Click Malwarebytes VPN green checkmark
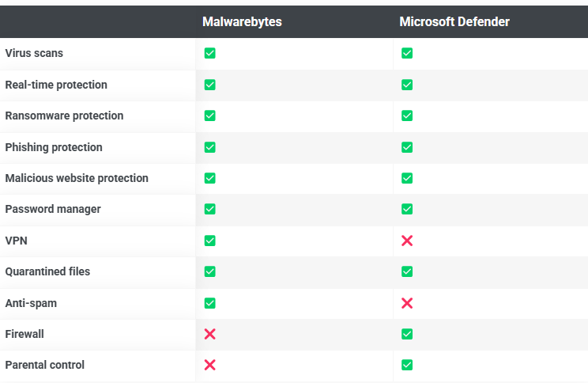This screenshot has width=588, height=383. (209, 241)
